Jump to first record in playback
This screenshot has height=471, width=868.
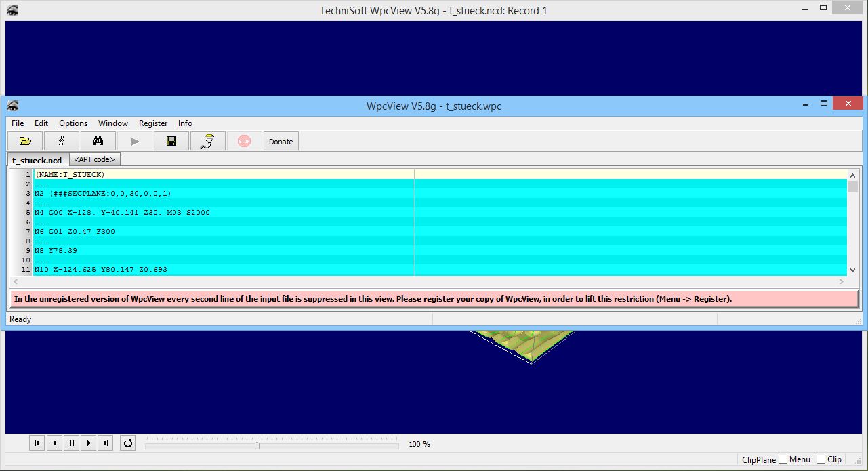37,443
